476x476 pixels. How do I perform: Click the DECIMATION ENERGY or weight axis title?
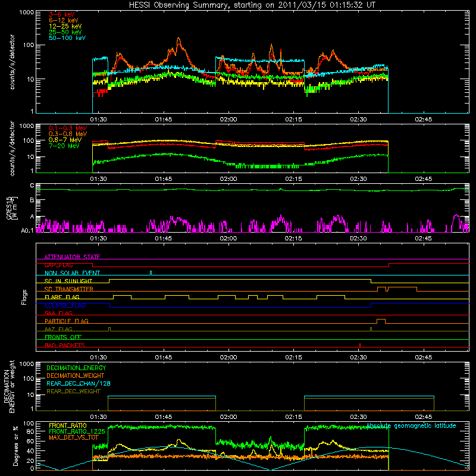coord(9,386)
